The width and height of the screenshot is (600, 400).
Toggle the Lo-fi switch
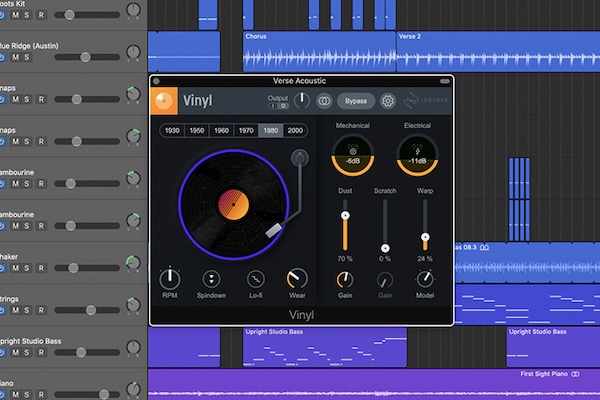pyautogui.click(x=255, y=279)
